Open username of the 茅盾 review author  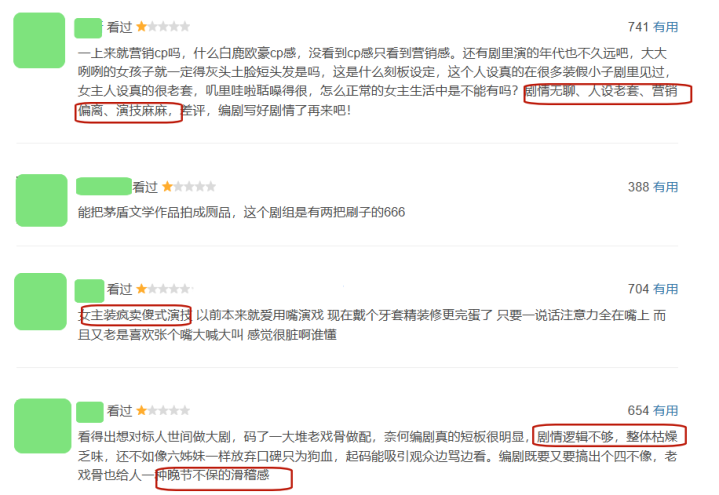pyautogui.click(x=104, y=186)
